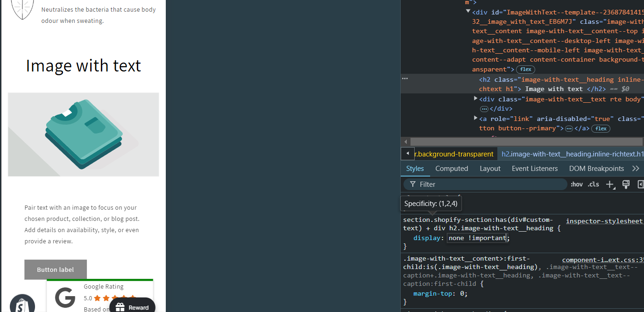Click the ellipsis beside the h2 element

(405, 79)
